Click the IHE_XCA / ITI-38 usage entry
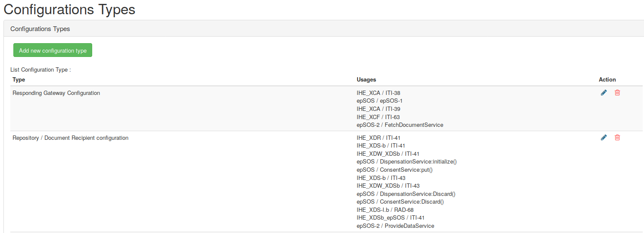 (x=378, y=93)
